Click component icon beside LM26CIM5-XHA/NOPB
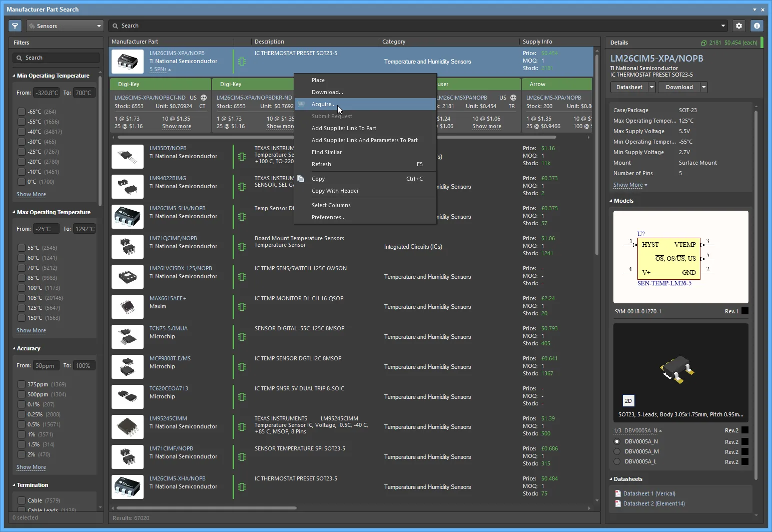Screen dimensions: 772x532 [x=242, y=487]
